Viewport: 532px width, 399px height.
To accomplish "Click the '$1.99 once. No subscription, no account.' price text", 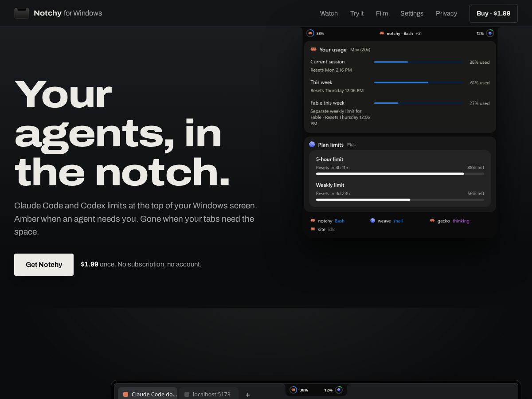I will (141, 264).
